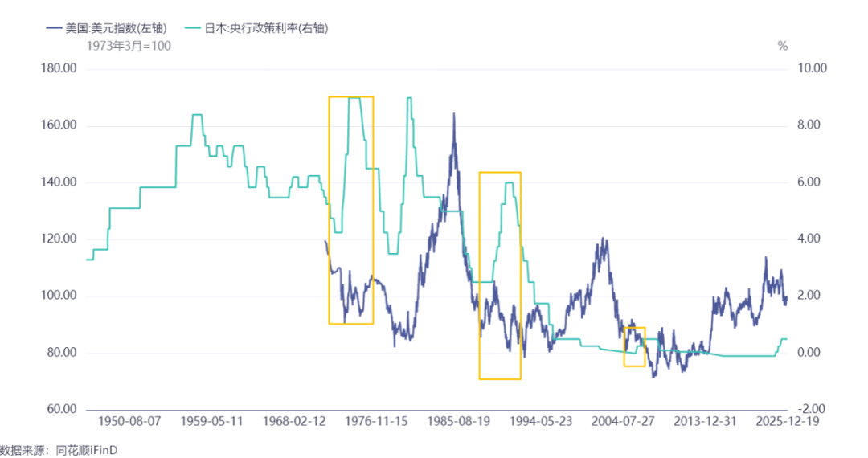Click the 1976-11-15 date axis label
868x458 pixels.
click(x=376, y=421)
